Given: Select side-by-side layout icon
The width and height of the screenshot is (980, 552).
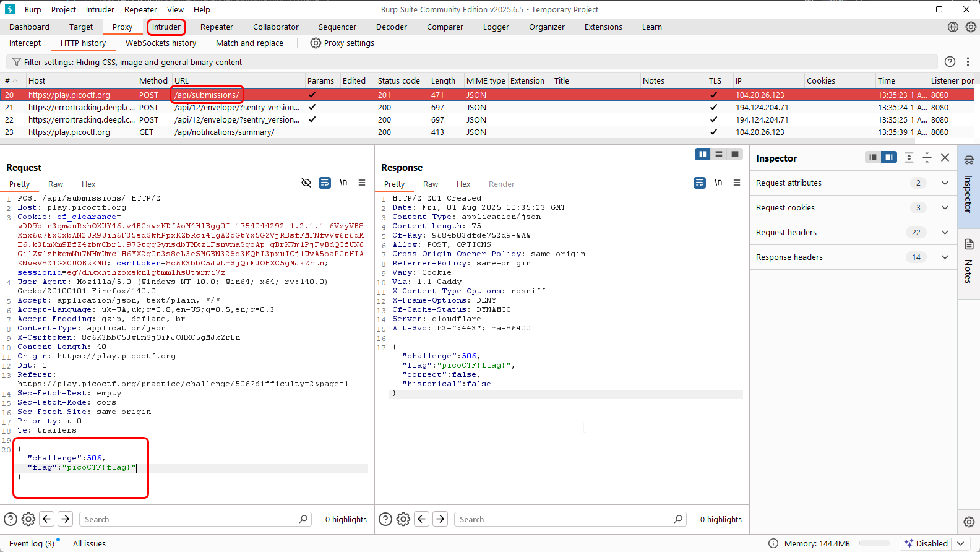Looking at the screenshot, I should (702, 154).
